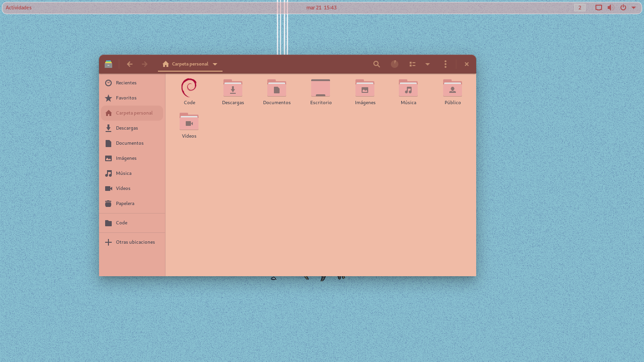Expand the Carpeta personal path bar menu
This screenshot has height=362, width=644.
pos(215,64)
